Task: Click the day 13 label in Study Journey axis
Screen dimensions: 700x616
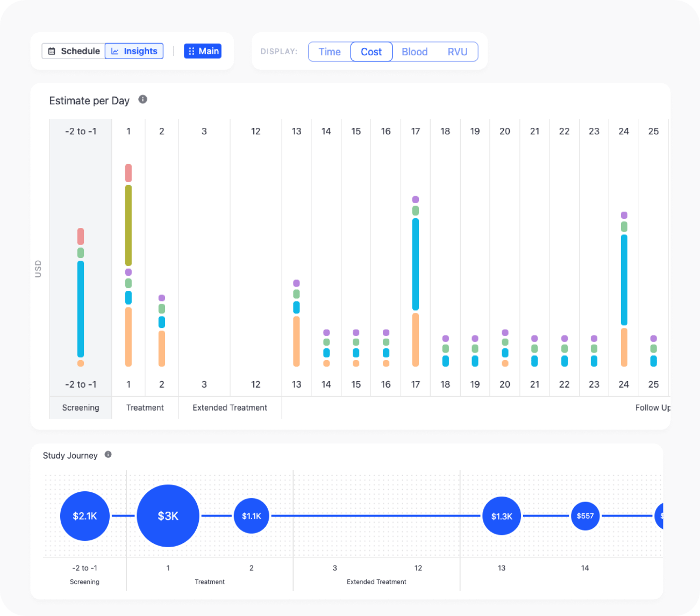Action: coord(502,568)
